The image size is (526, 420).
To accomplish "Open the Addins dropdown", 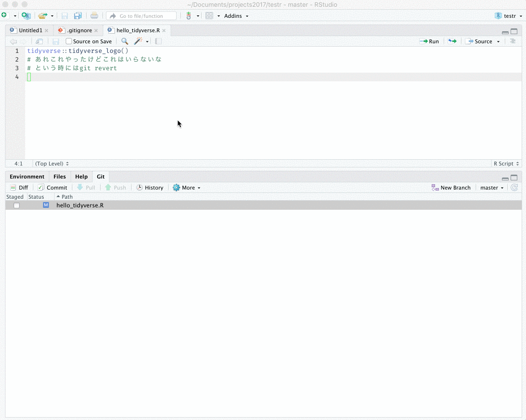I will 234,15.
